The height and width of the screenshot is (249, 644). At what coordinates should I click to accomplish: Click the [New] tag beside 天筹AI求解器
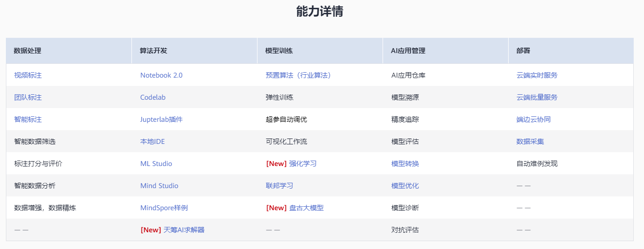(151, 230)
